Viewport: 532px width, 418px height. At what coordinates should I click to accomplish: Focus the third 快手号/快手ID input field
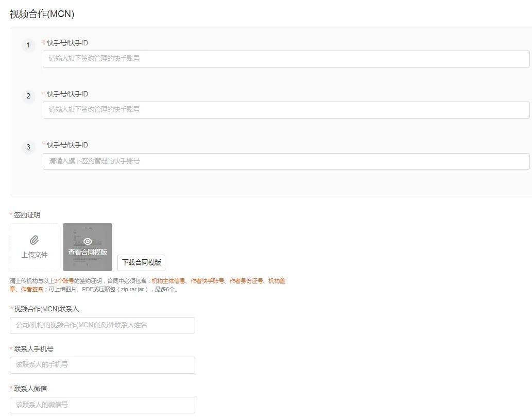[286, 161]
